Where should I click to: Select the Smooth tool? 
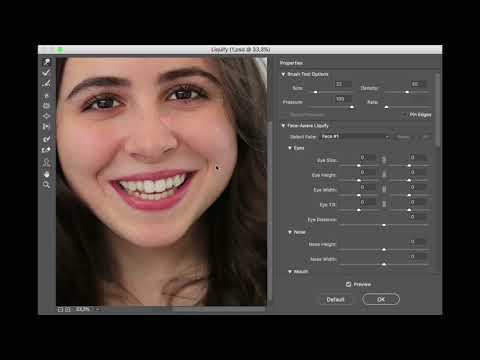[x=46, y=83]
